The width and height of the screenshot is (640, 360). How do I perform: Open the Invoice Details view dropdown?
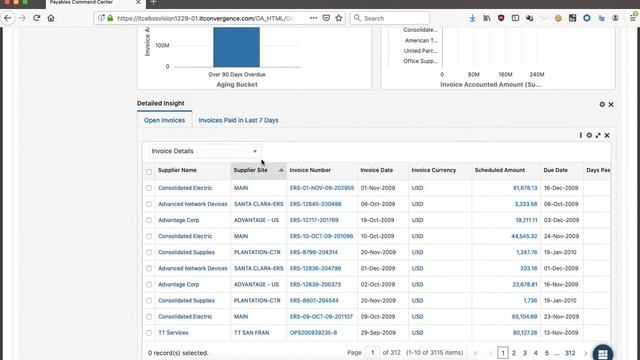(x=204, y=151)
